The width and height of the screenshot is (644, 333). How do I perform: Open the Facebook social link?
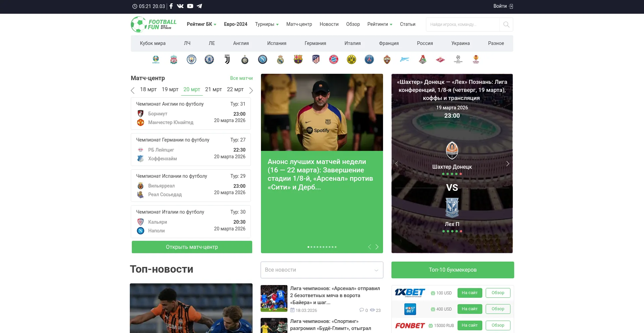coord(171,6)
